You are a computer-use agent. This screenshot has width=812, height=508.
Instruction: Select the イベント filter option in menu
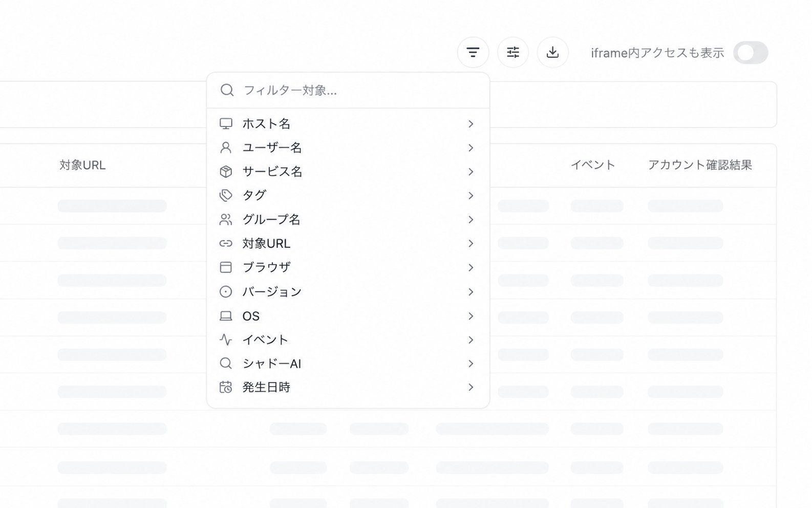(x=348, y=340)
